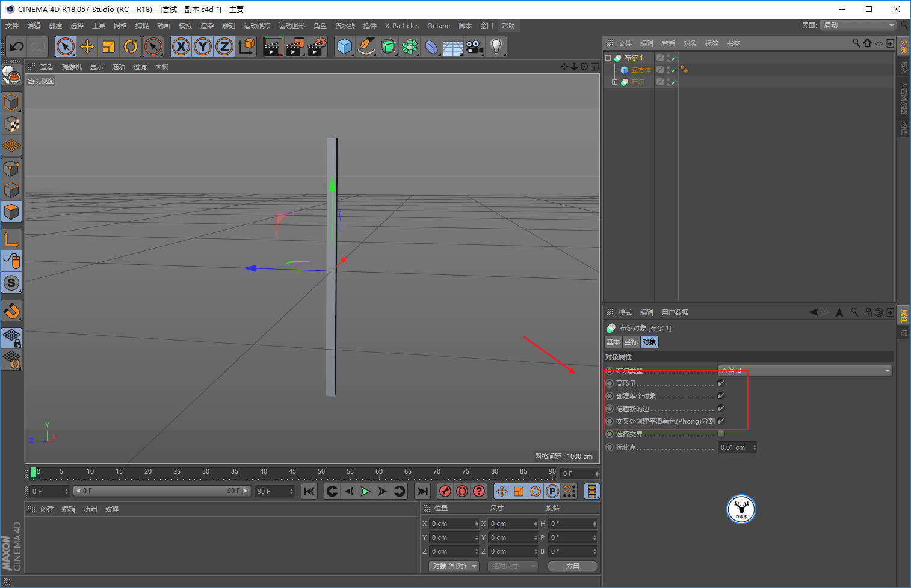Open the 文件 menu
The width and height of the screenshot is (911, 588).
(x=12, y=26)
